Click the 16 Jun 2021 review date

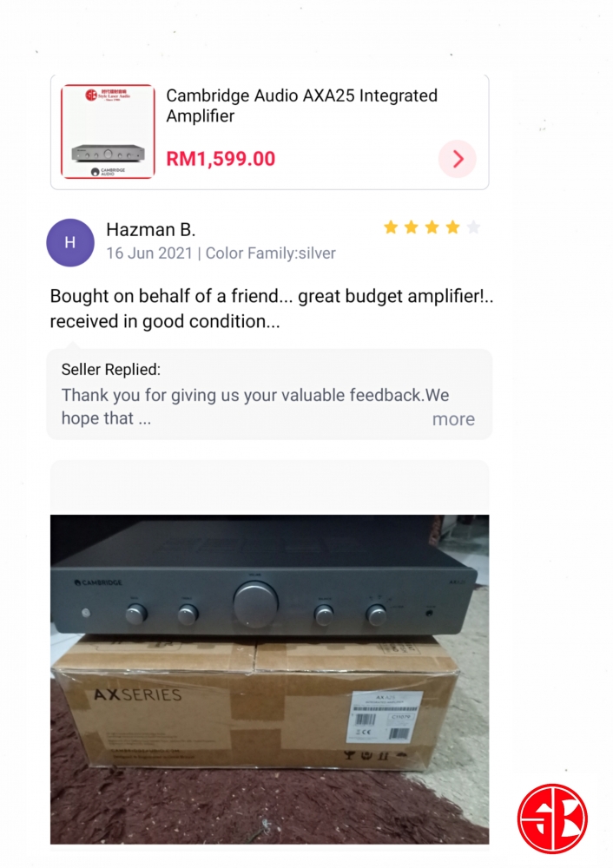click(149, 253)
